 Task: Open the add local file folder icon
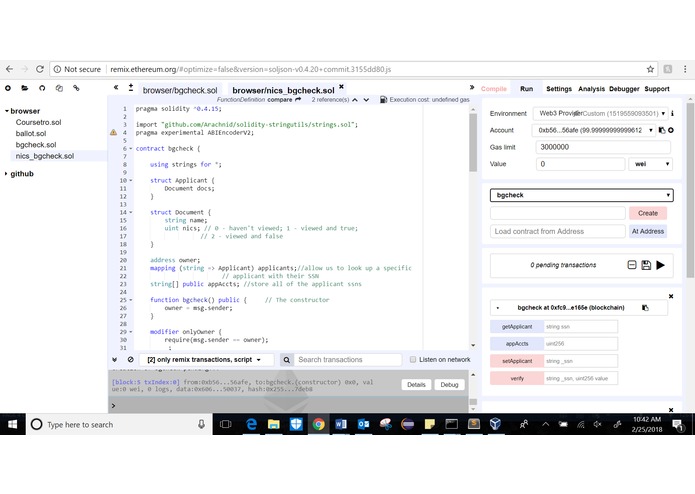[x=25, y=88]
